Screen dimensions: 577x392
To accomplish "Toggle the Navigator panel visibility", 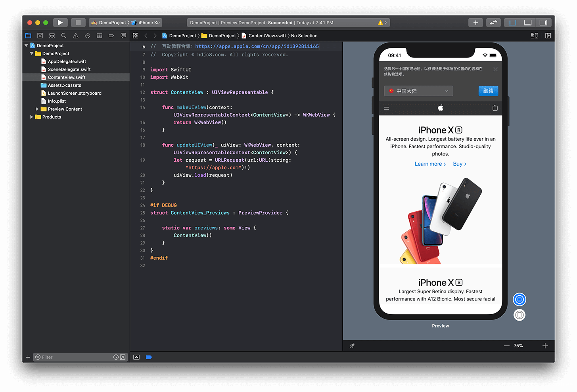I will pos(512,23).
